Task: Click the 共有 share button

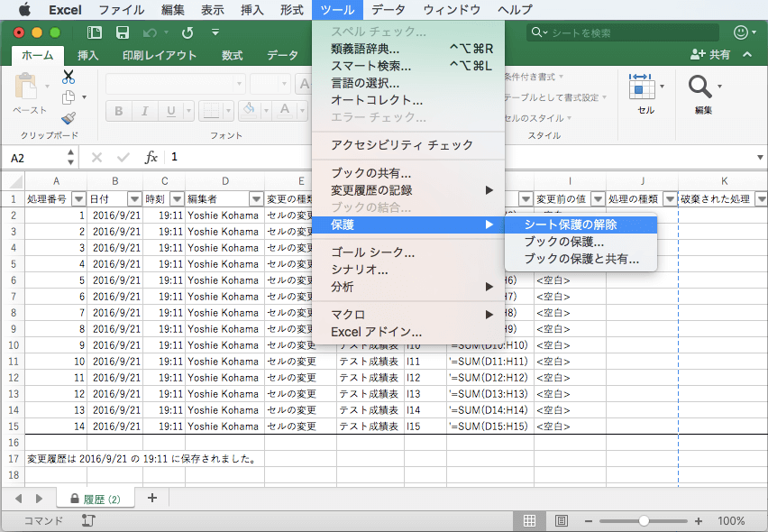Action: pos(710,54)
